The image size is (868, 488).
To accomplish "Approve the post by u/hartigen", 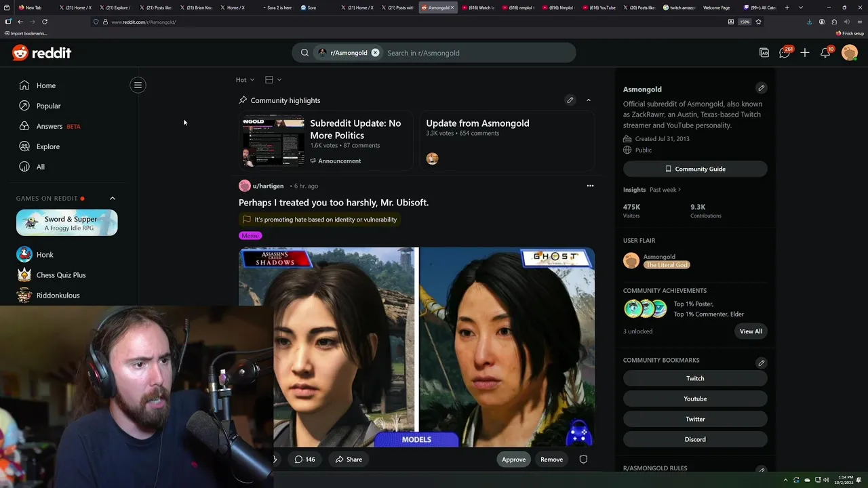I will (x=513, y=460).
